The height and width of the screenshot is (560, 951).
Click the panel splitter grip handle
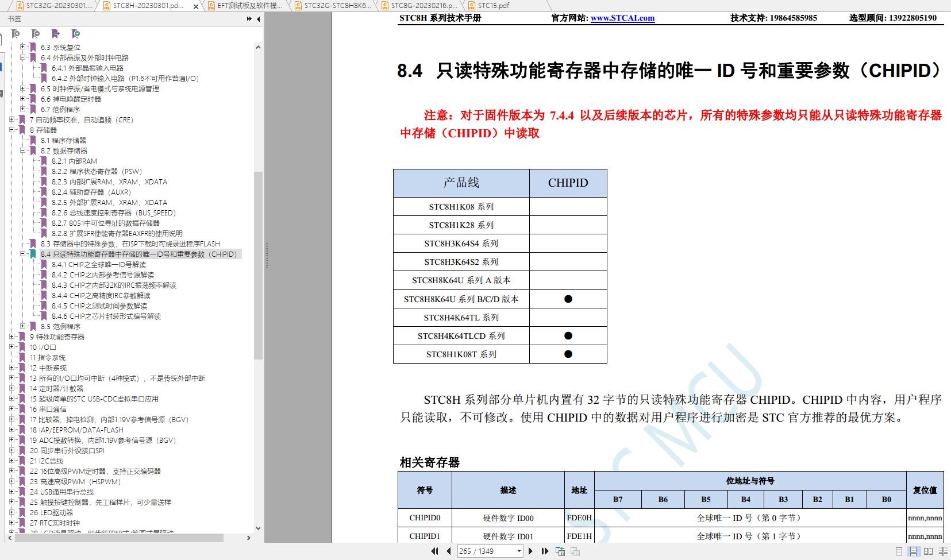coord(266,255)
